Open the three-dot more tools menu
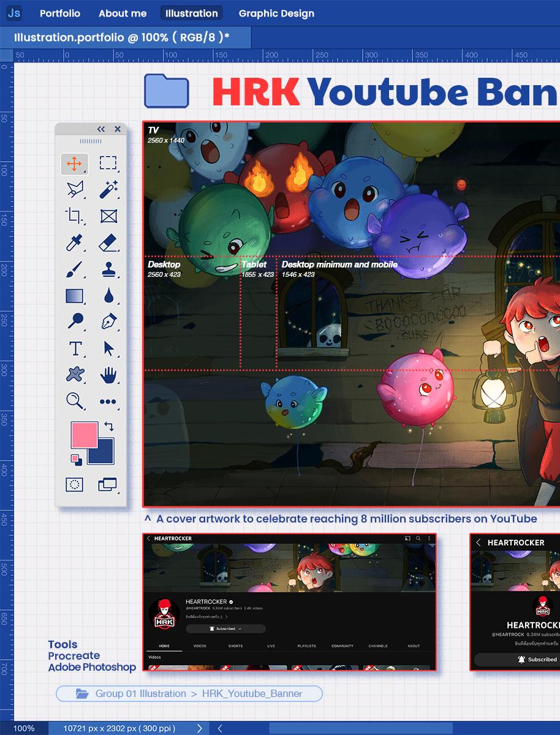Viewport: 560px width, 735px height. point(108,402)
